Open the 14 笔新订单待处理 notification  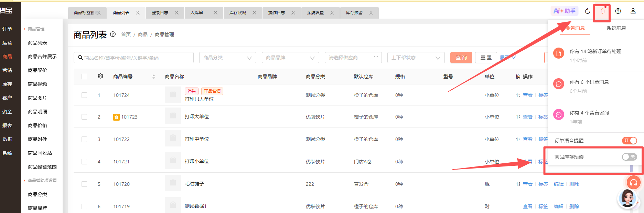pyautogui.click(x=595, y=51)
